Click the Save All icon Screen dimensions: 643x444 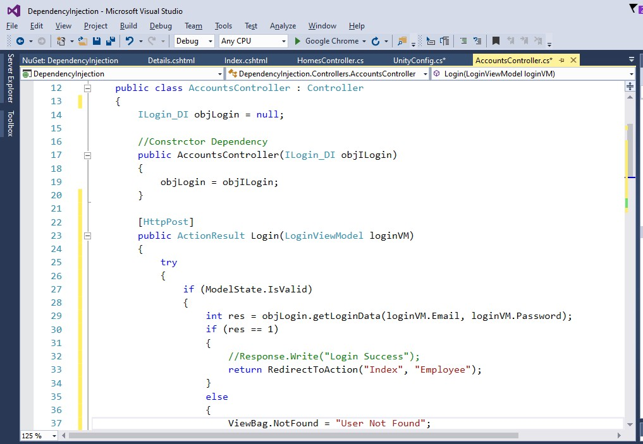(x=111, y=41)
